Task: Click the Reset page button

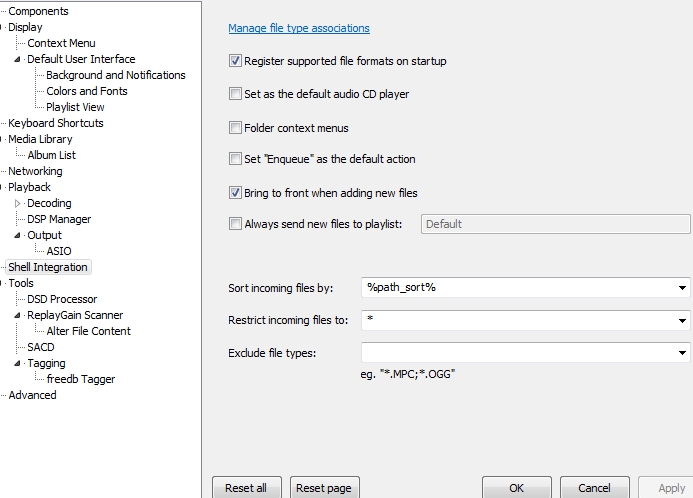Action: [x=324, y=488]
